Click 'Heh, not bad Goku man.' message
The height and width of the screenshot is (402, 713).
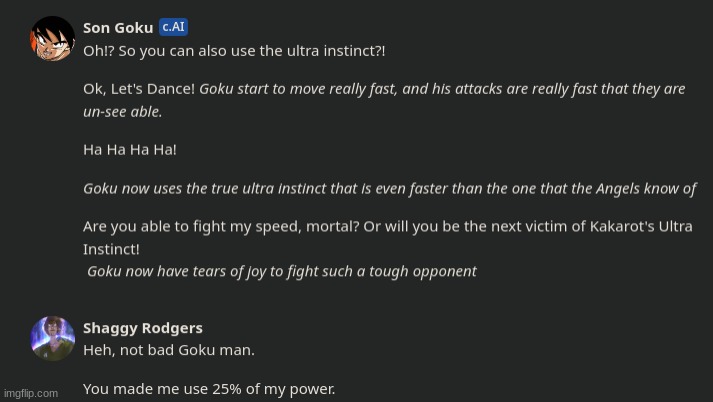point(168,350)
